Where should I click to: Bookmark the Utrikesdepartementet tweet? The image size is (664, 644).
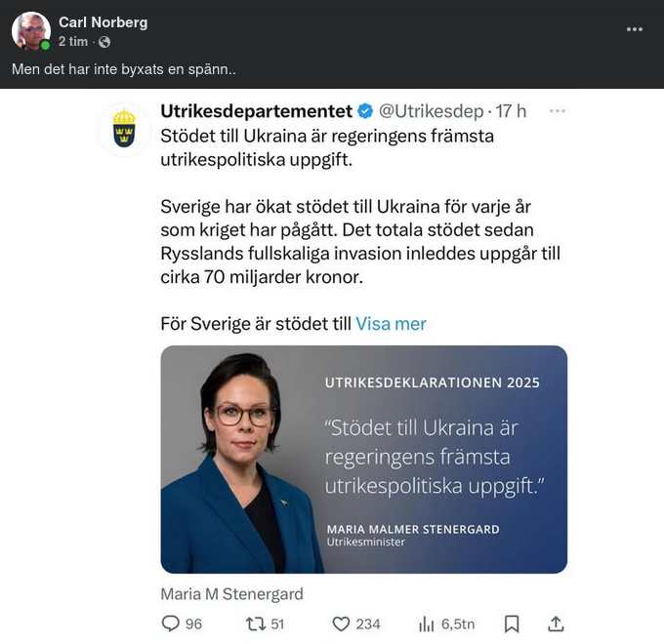click(x=511, y=624)
